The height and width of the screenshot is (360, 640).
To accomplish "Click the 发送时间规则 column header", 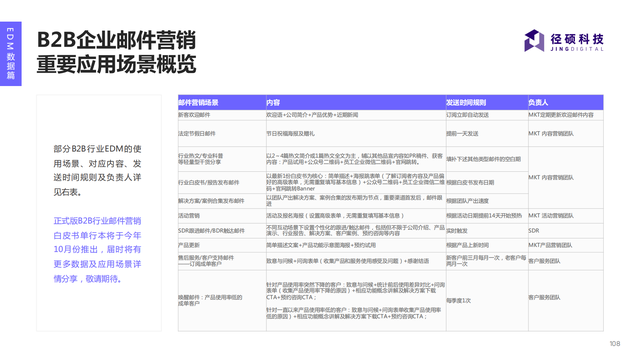I will click(x=466, y=102).
